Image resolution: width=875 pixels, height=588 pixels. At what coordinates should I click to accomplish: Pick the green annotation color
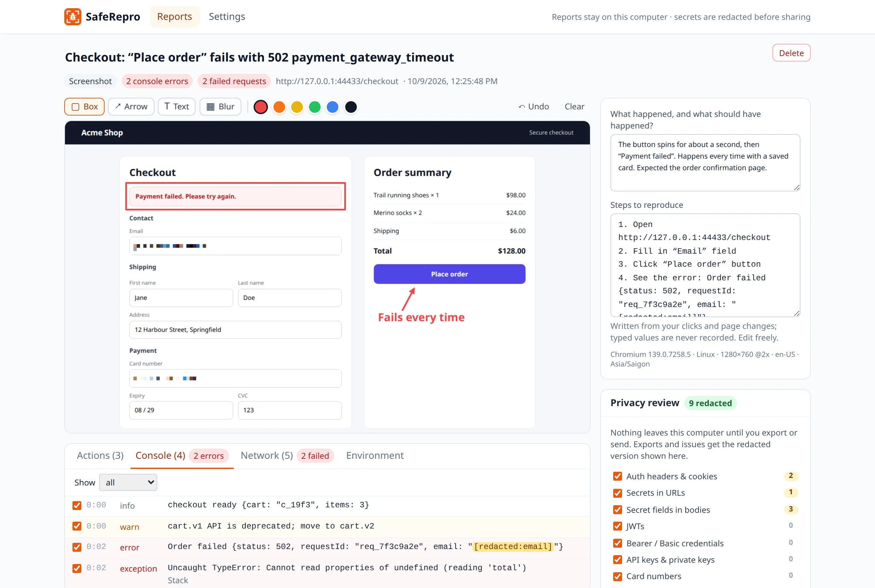(x=315, y=107)
